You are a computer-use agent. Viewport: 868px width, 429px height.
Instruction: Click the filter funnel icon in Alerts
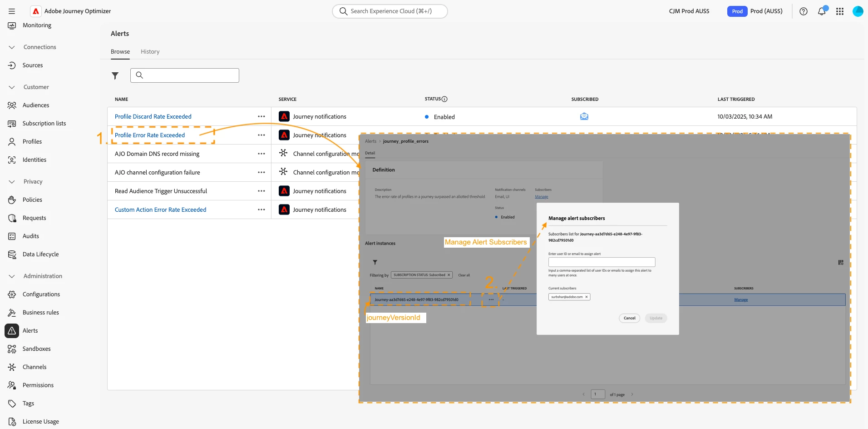[115, 75]
